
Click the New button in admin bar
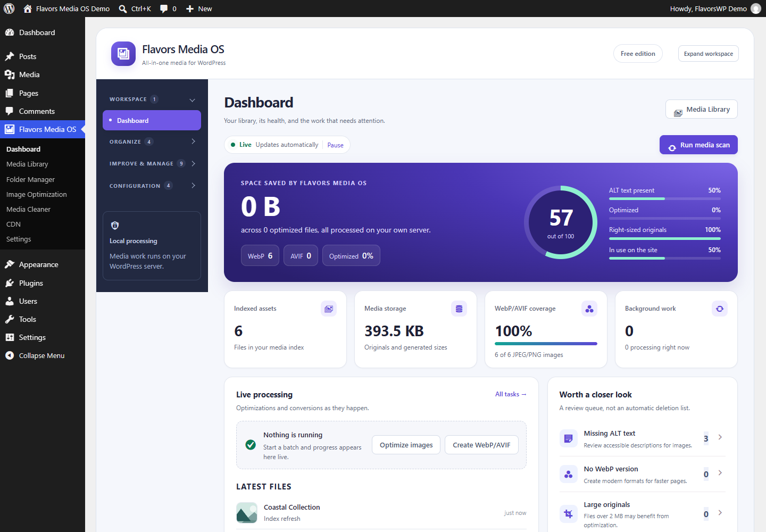pyautogui.click(x=199, y=9)
